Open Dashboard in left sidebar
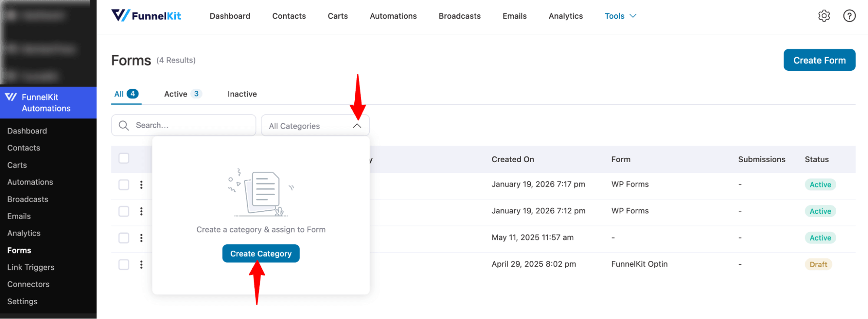 coord(27,131)
